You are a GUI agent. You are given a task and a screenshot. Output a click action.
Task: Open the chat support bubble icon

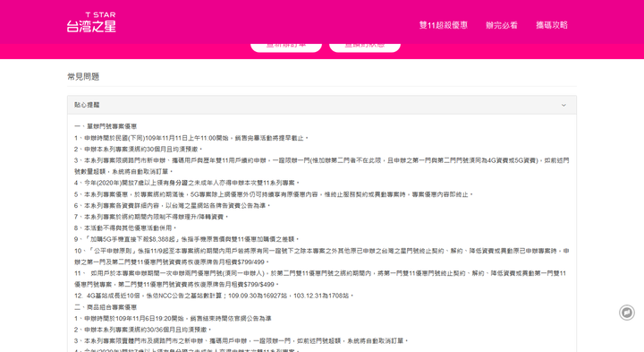click(x=627, y=313)
